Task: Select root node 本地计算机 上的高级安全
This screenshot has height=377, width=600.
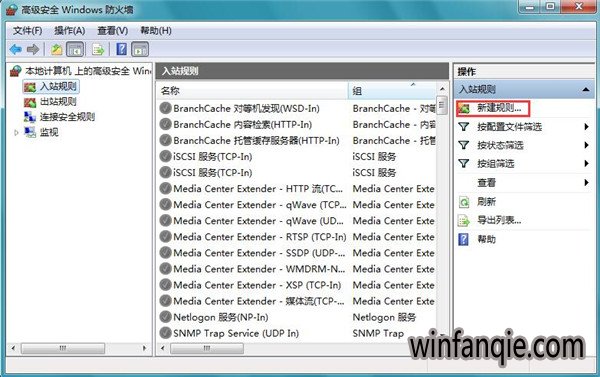Action: click(x=88, y=71)
